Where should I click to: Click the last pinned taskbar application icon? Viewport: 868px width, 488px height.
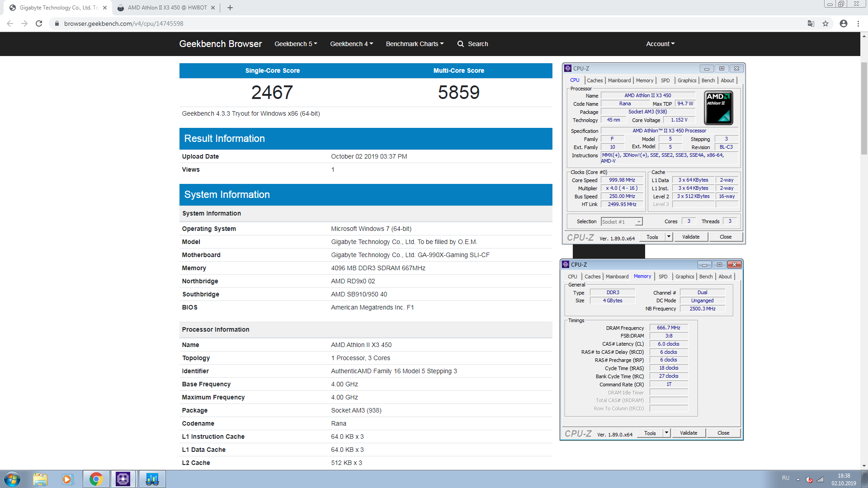152,479
